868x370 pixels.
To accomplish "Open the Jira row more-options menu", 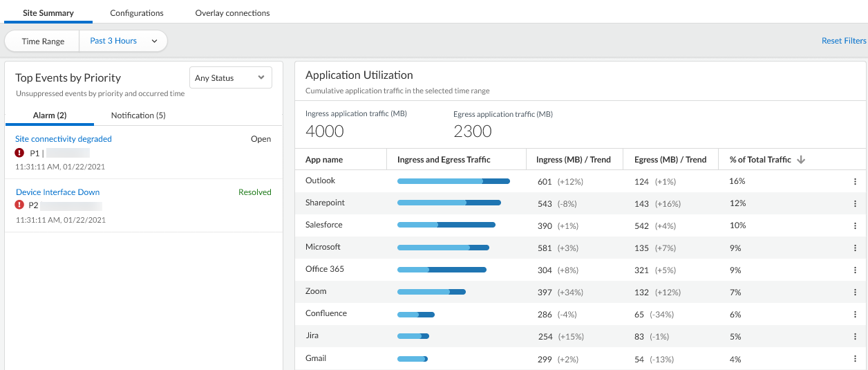I will point(855,337).
